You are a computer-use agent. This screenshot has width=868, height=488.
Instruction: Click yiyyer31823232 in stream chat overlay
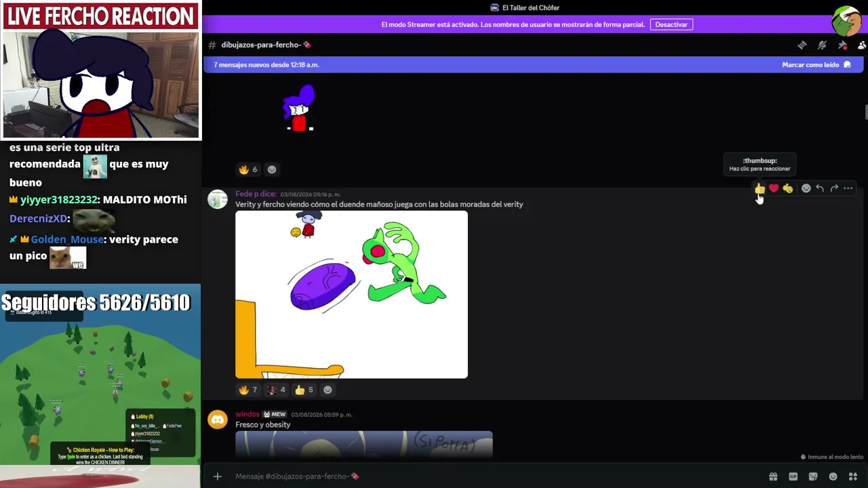59,200
